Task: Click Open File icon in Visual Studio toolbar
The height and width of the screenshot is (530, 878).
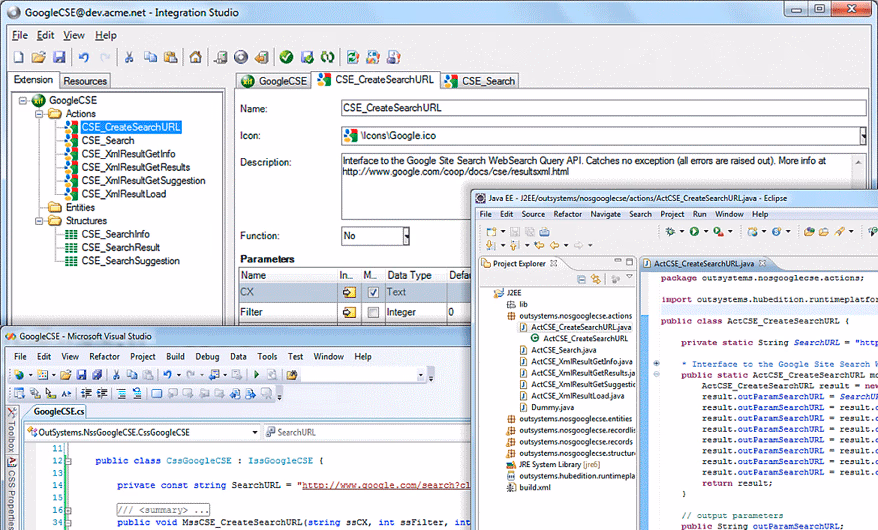Action: pos(66,374)
